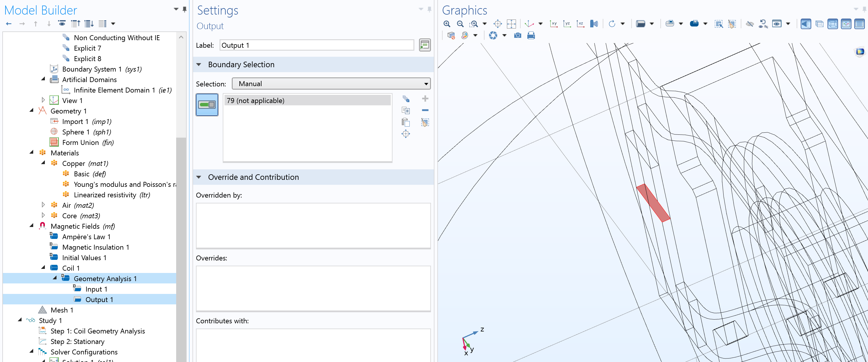Expand all Model Builder nodes
This screenshot has width=868, height=362.
coord(89,24)
